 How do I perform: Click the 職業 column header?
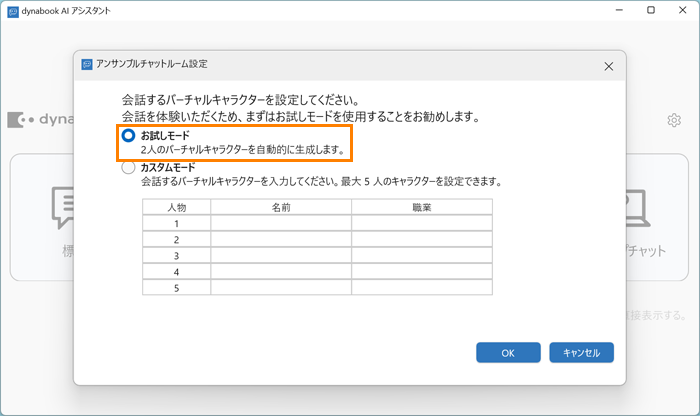(422, 207)
